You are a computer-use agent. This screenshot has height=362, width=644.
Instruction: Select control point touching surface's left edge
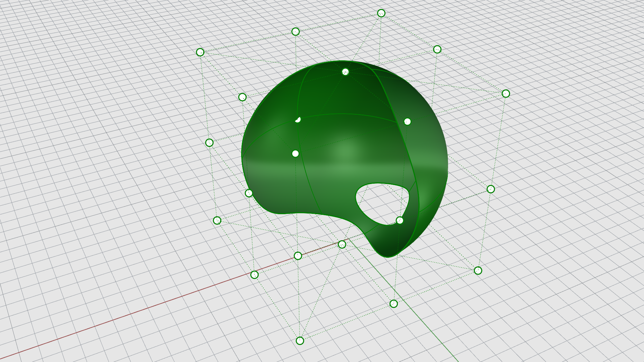coord(249,193)
